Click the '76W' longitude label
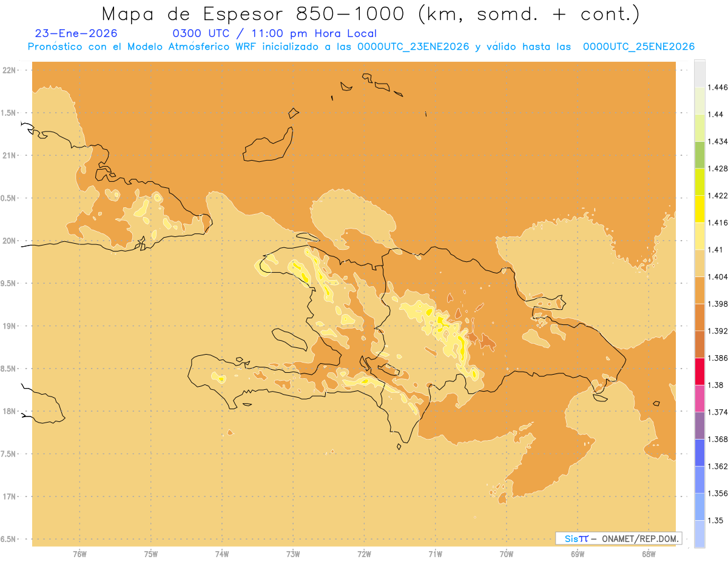Image resolution: width=728 pixels, height=562 pixels. point(79,554)
